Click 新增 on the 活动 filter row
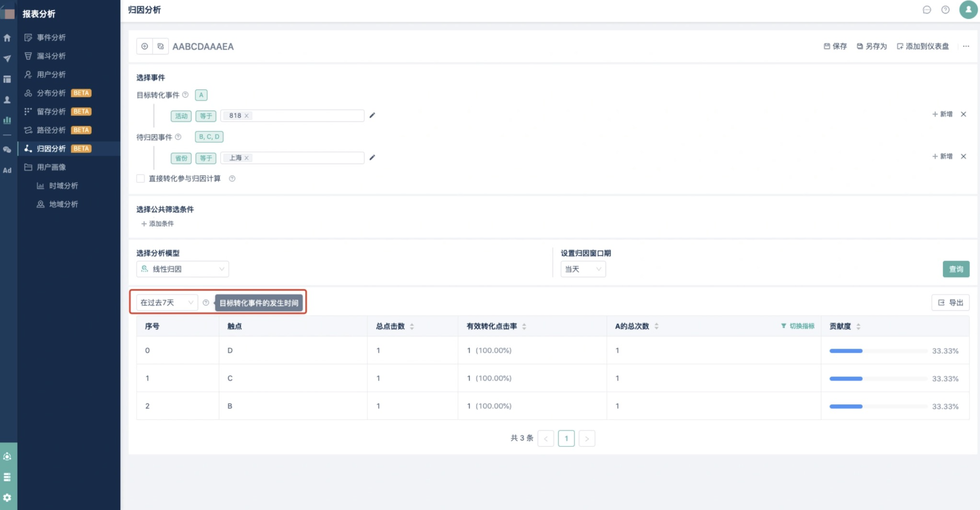The image size is (980, 510). point(942,114)
